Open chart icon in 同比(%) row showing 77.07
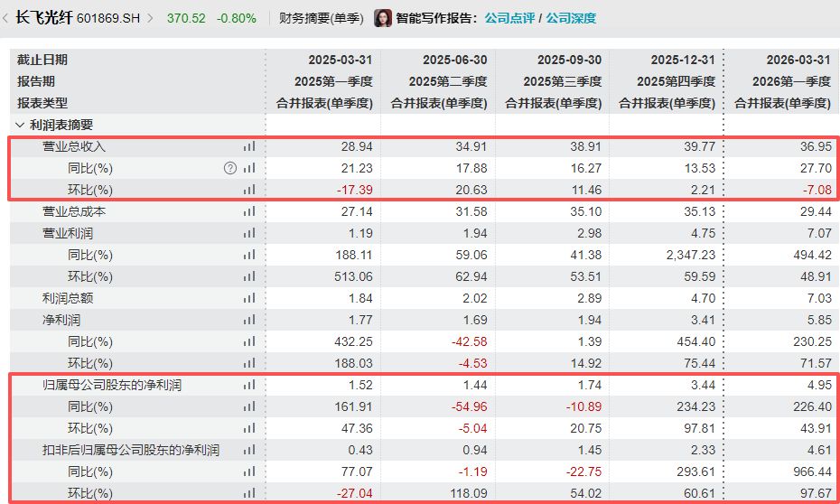Screen dimensions: 840x504 click(x=249, y=471)
